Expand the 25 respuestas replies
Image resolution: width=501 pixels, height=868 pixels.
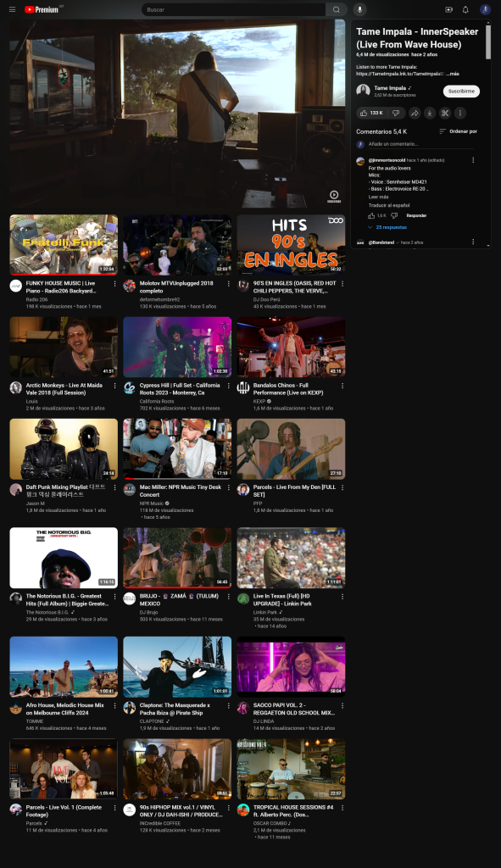click(387, 227)
